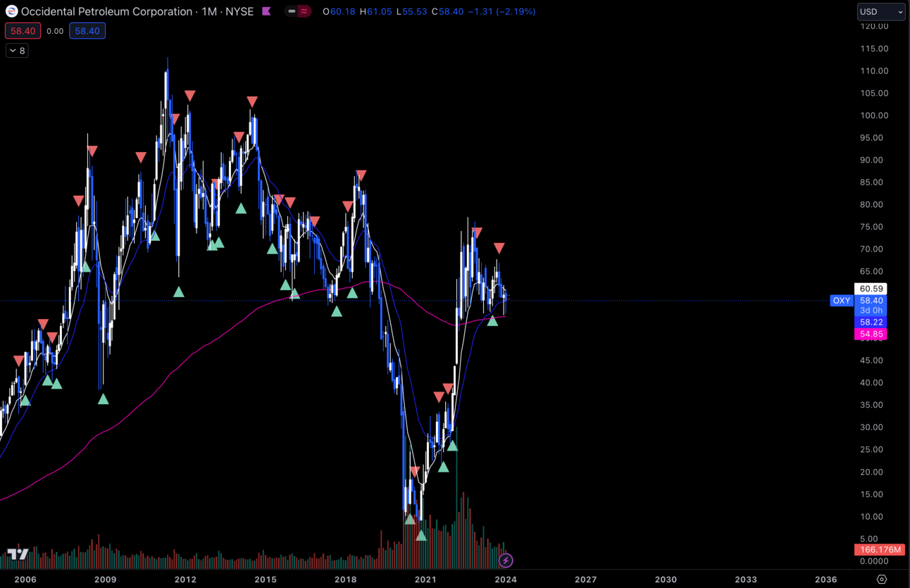The image size is (910, 588).
Task: Click the Occidental Petroleum company logo icon
Action: pyautogui.click(x=11, y=11)
